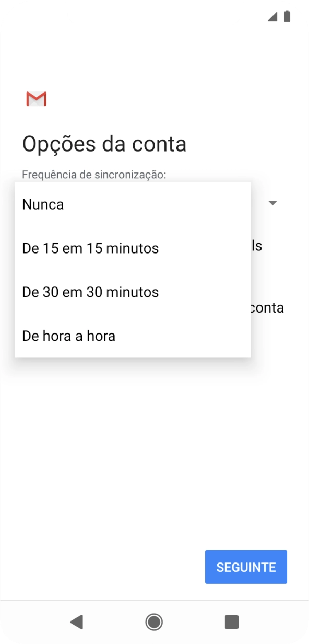Expand the Frequência de sincronização selector
The image size is (309, 644).
click(274, 203)
